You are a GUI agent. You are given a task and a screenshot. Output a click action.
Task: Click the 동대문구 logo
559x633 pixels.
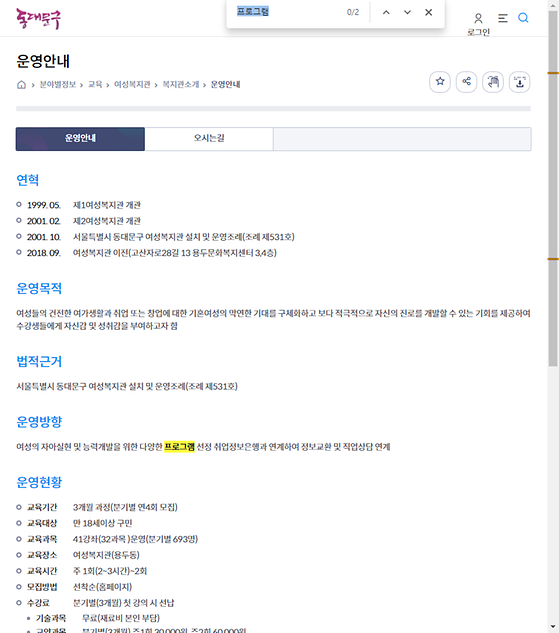(x=39, y=19)
